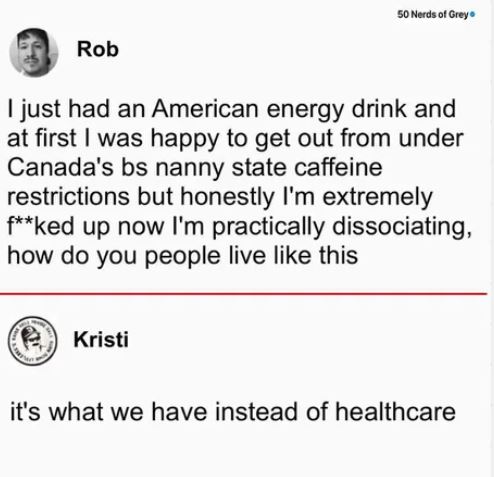This screenshot has width=494, height=477.
Task: Click the red divider line between posts
Action: tap(243, 294)
